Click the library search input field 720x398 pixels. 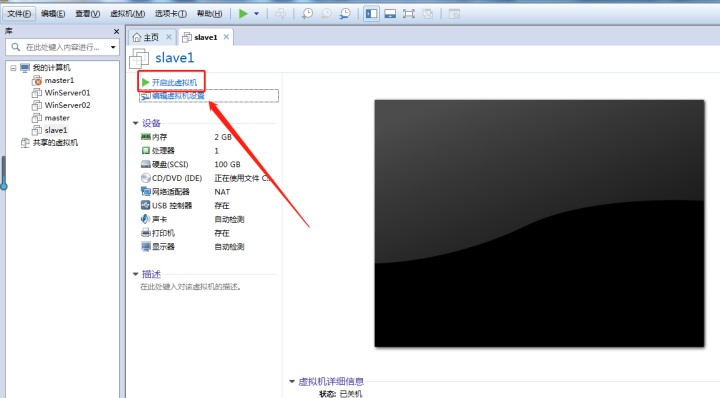click(x=62, y=47)
